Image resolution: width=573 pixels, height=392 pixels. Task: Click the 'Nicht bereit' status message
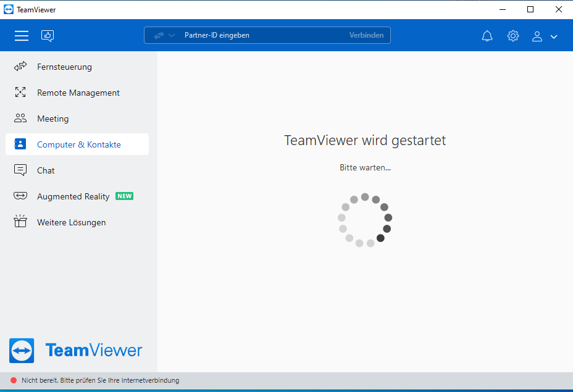click(x=101, y=380)
